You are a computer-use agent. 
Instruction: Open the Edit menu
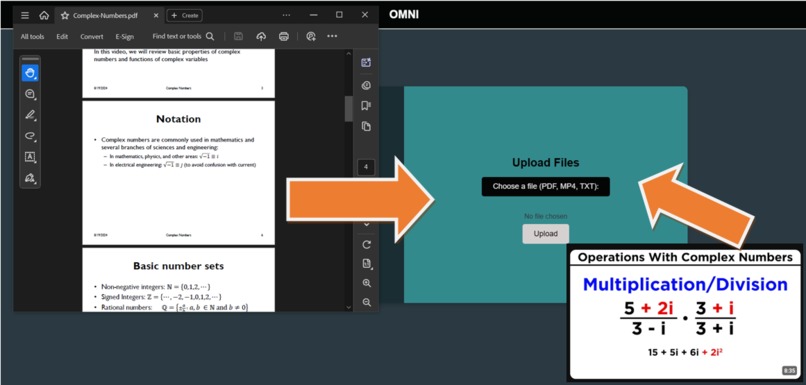pos(62,36)
